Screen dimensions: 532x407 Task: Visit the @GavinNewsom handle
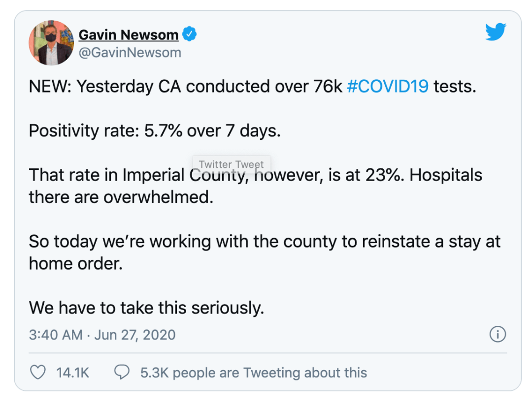(130, 53)
